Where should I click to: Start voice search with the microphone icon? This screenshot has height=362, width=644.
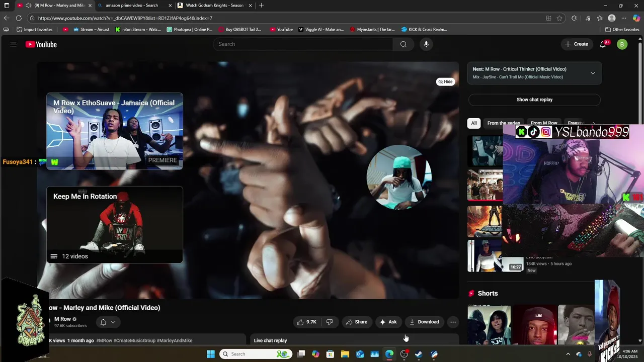(x=426, y=44)
